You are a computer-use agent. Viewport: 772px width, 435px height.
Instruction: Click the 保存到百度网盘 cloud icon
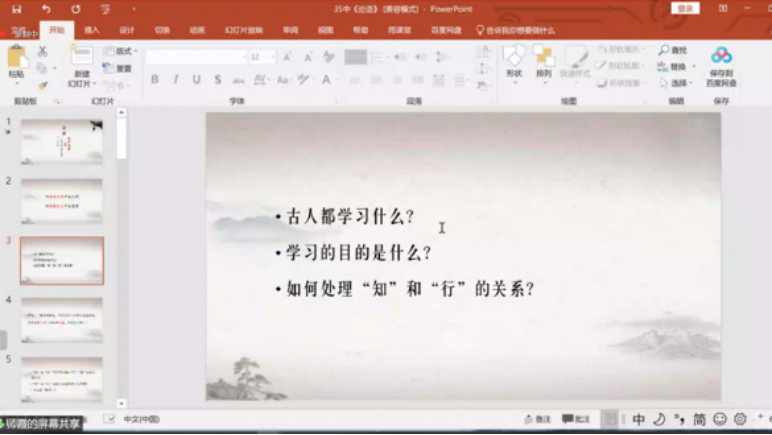pos(721,58)
